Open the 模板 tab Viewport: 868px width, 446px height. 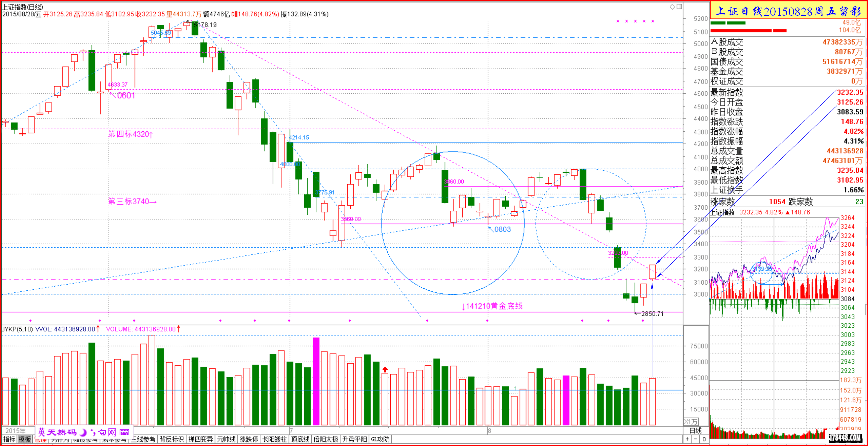pos(25,440)
